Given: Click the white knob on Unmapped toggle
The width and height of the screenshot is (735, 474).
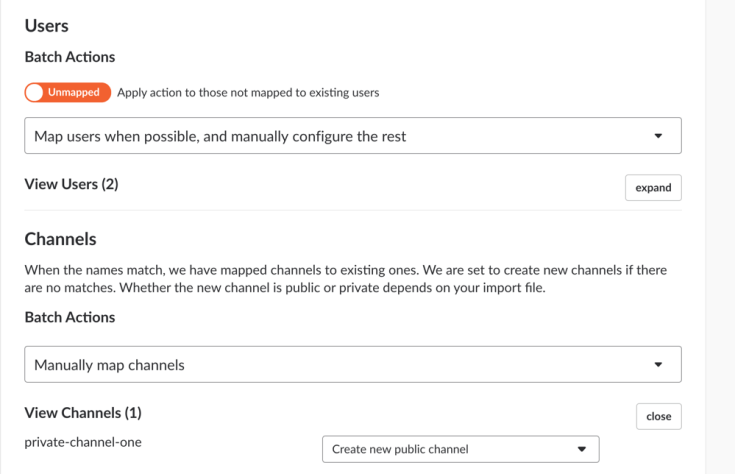Looking at the screenshot, I should (x=36, y=92).
